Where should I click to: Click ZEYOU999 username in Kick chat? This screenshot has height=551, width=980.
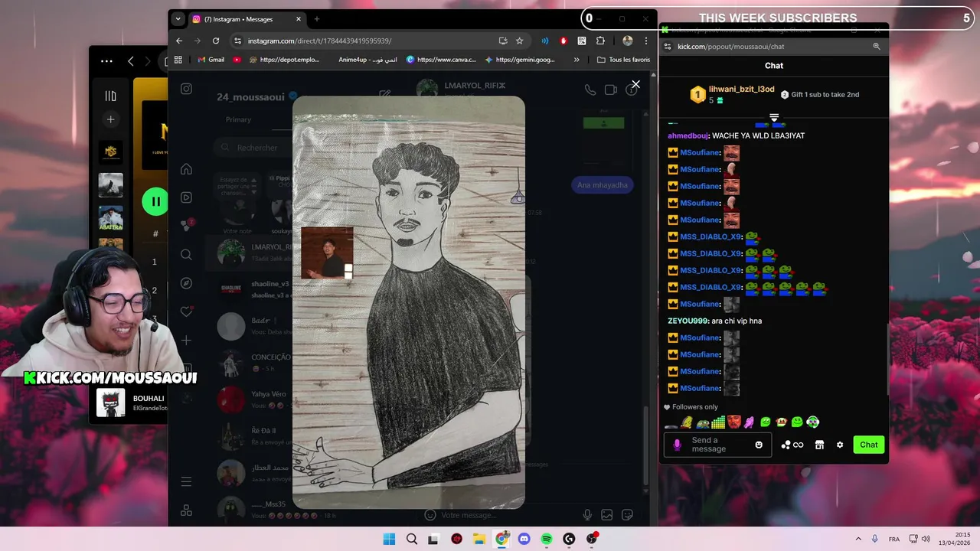tap(688, 321)
